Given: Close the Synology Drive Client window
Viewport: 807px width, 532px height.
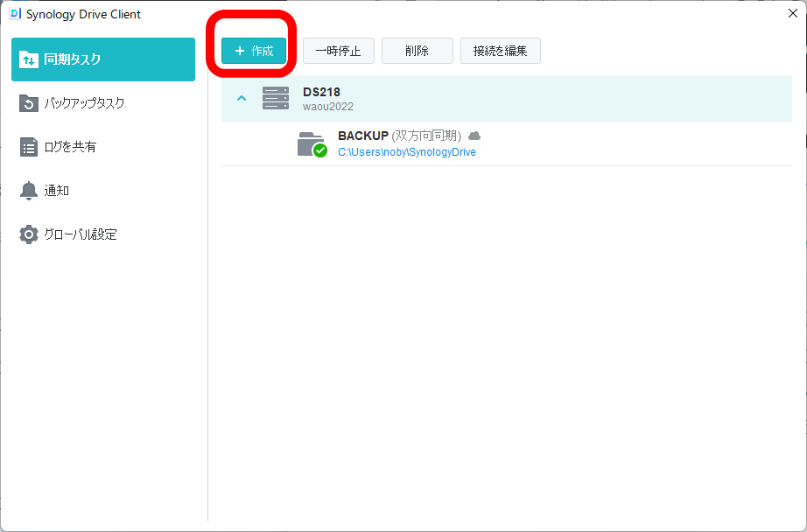Looking at the screenshot, I should click(793, 13).
